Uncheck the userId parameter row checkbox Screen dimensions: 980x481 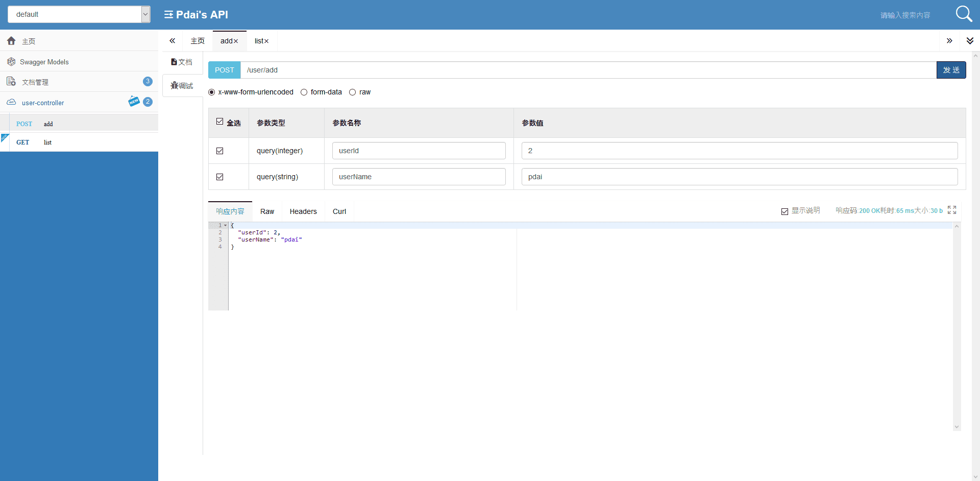(219, 151)
